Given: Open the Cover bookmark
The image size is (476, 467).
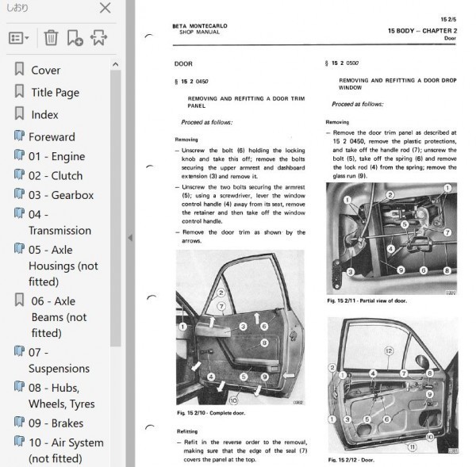Looking at the screenshot, I should pos(45,71).
